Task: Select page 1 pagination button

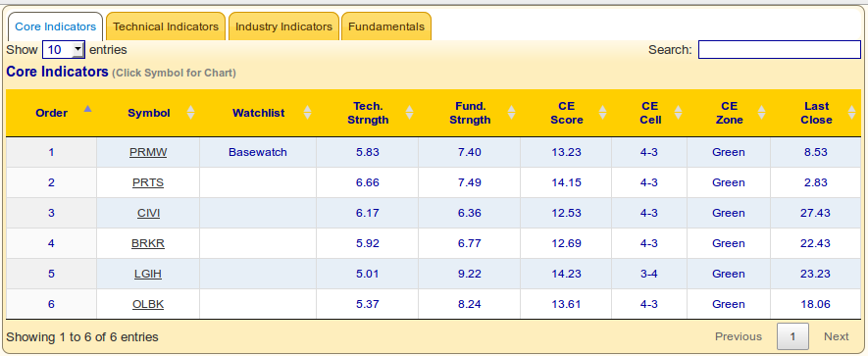Action: (x=792, y=336)
